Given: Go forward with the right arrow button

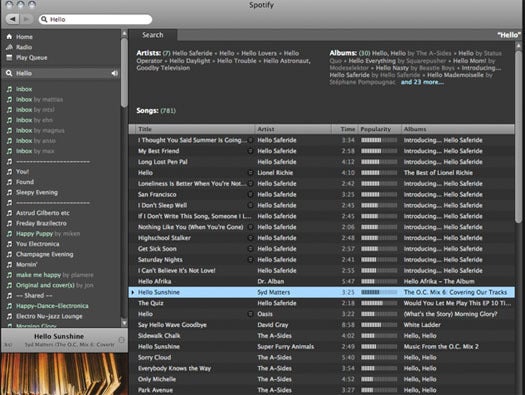Looking at the screenshot, I should click(x=27, y=19).
